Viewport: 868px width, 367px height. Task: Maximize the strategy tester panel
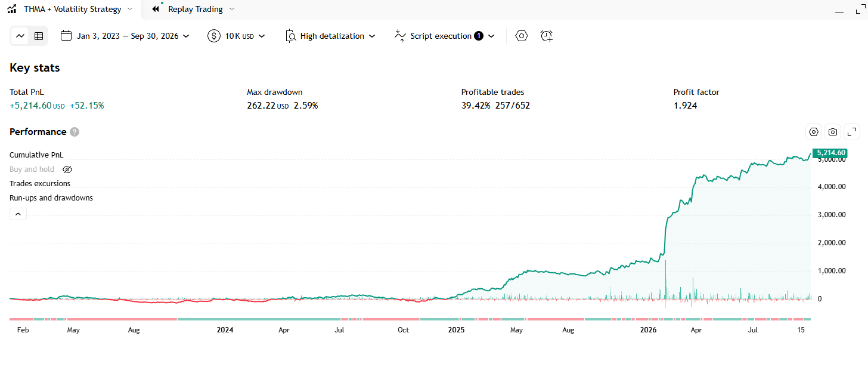[x=859, y=9]
